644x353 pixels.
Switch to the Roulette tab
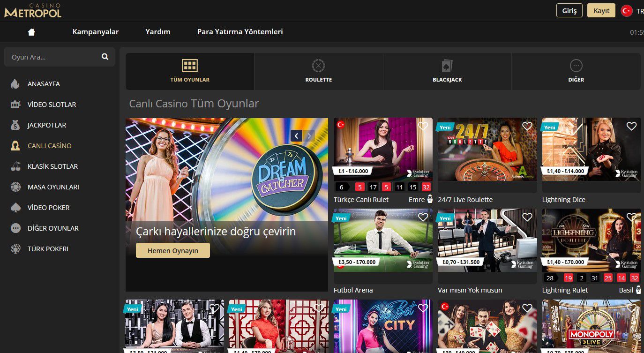click(x=318, y=71)
